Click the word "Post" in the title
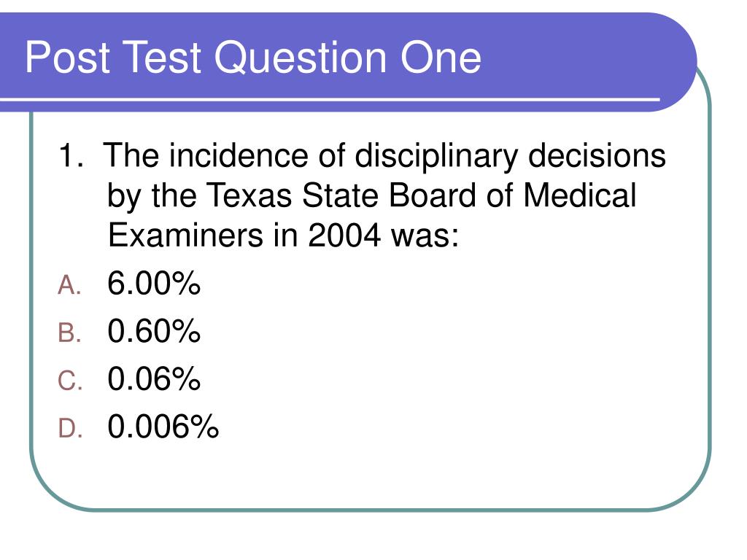 (x=68, y=58)
